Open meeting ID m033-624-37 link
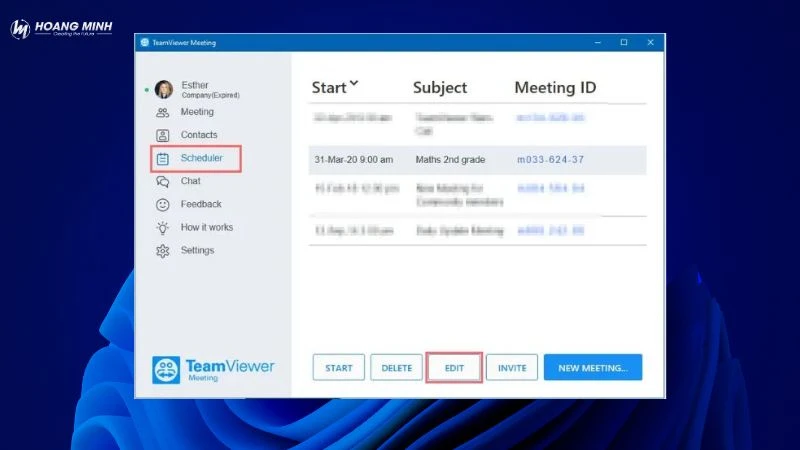This screenshot has height=450, width=800. point(551,160)
